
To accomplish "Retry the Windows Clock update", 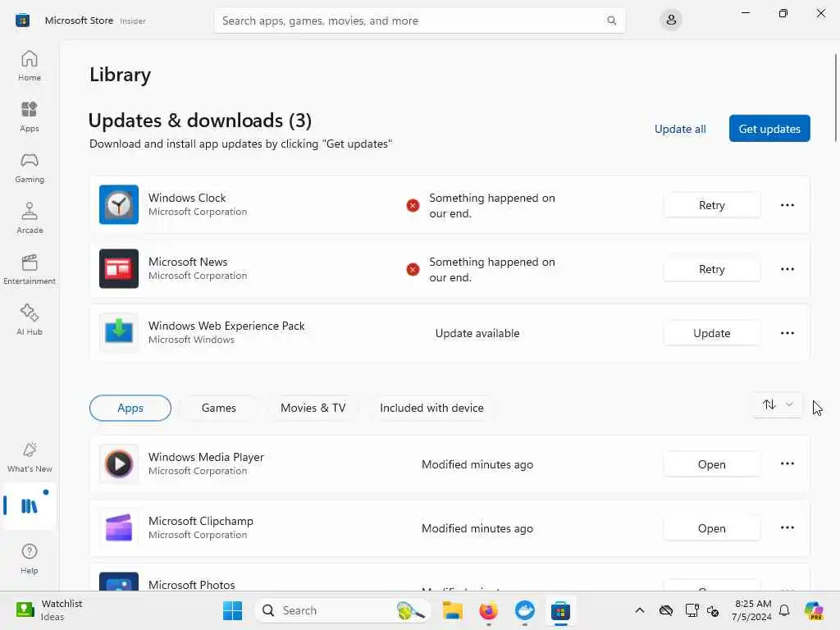I will tap(711, 205).
